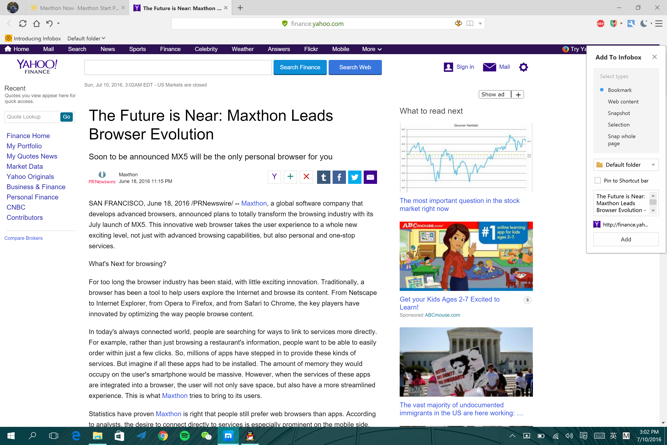Open the Flickr menu item
Image resolution: width=667 pixels, height=445 pixels.
311,49
